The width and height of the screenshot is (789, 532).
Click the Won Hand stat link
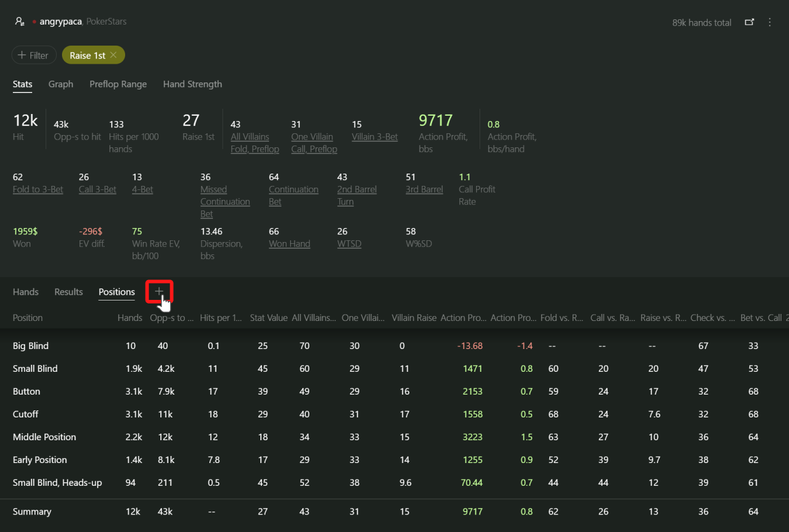click(x=290, y=244)
